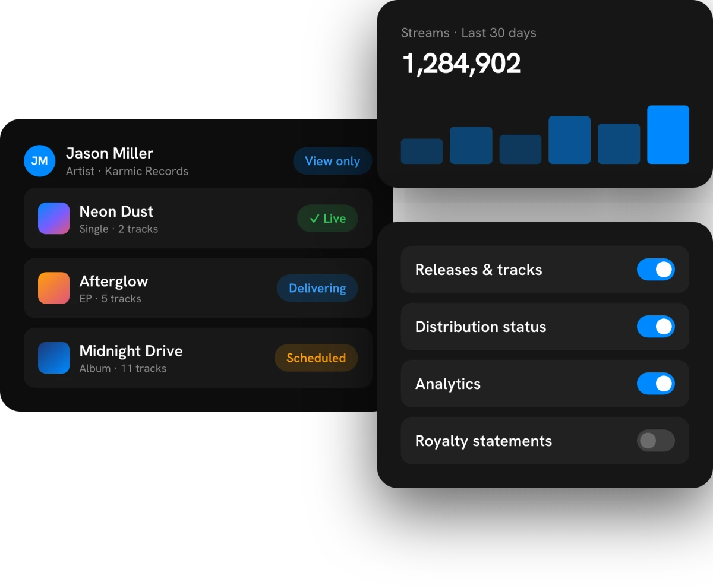
Task: Disable the Analytics switch
Action: pos(656,384)
